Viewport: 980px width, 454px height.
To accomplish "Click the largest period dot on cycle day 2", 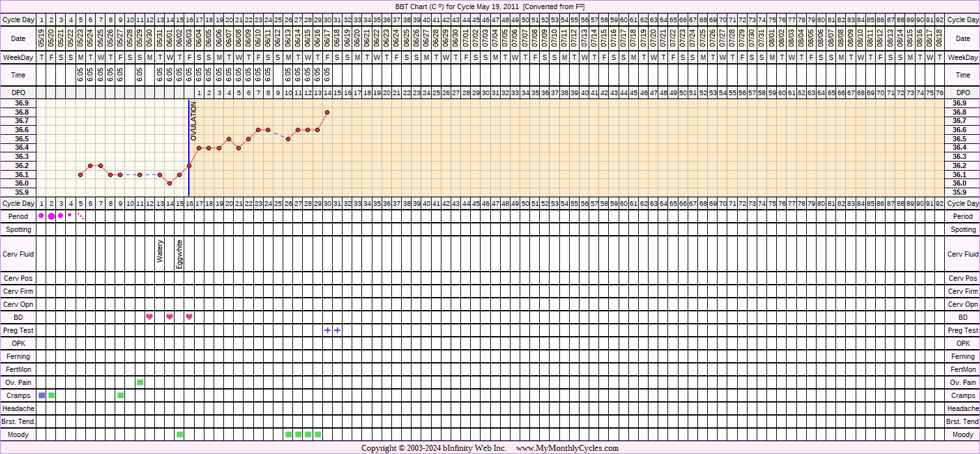I will tap(51, 216).
